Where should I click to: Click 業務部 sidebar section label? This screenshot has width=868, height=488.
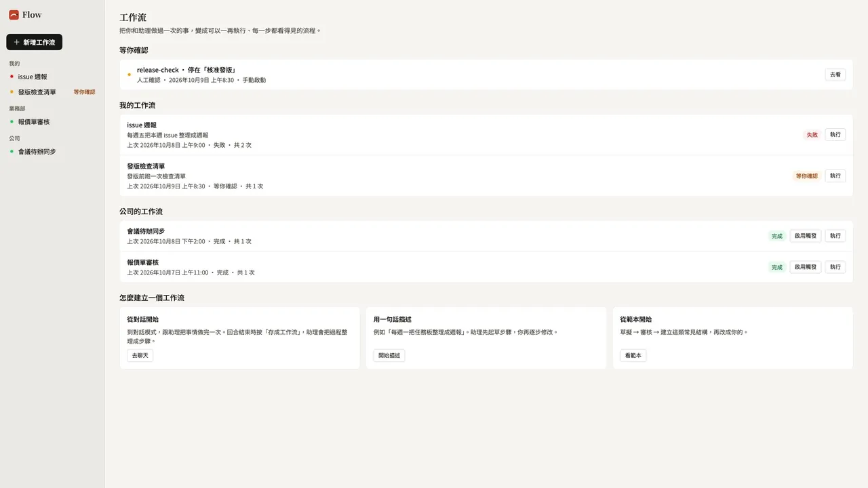17,108
